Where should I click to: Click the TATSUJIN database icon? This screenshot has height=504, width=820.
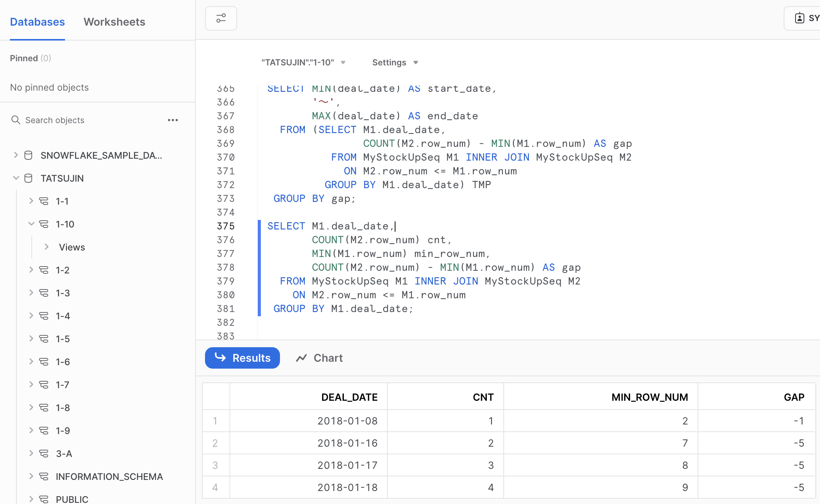click(x=28, y=178)
